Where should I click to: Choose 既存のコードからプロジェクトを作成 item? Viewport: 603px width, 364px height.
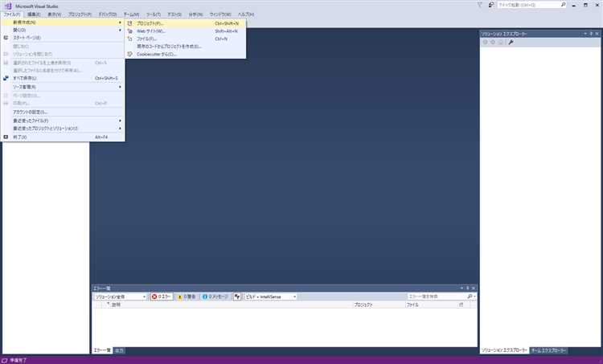[x=186, y=47]
